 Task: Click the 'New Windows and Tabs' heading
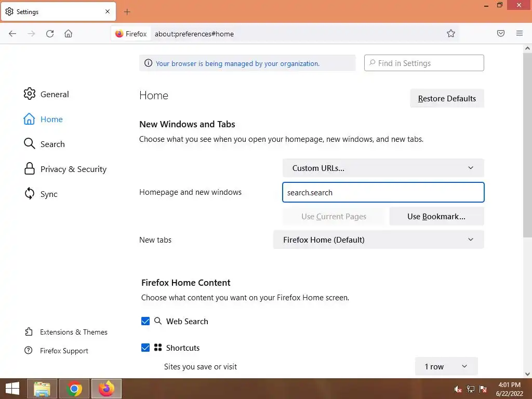[x=187, y=124]
